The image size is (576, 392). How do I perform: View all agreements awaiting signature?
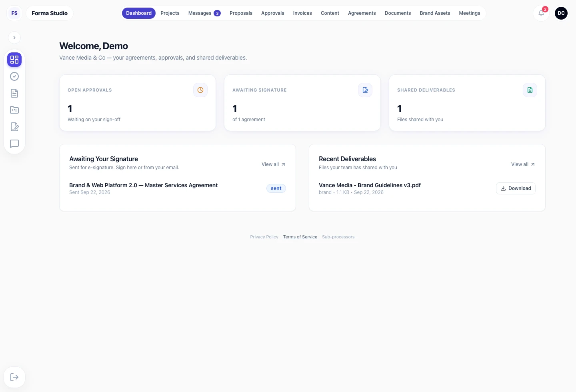pos(274,164)
